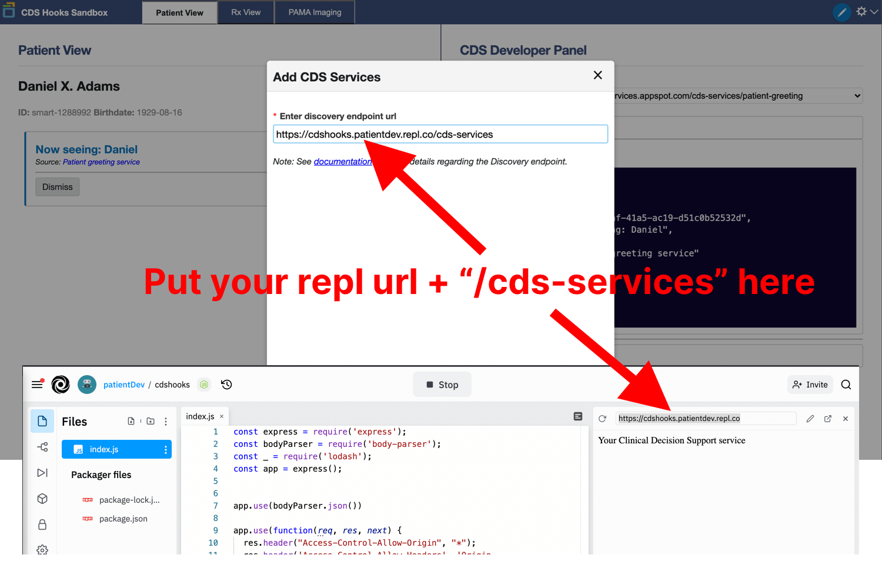Viewport: 882px width, 588px height.
Task: Open the repl history icon
Action: pyautogui.click(x=226, y=385)
